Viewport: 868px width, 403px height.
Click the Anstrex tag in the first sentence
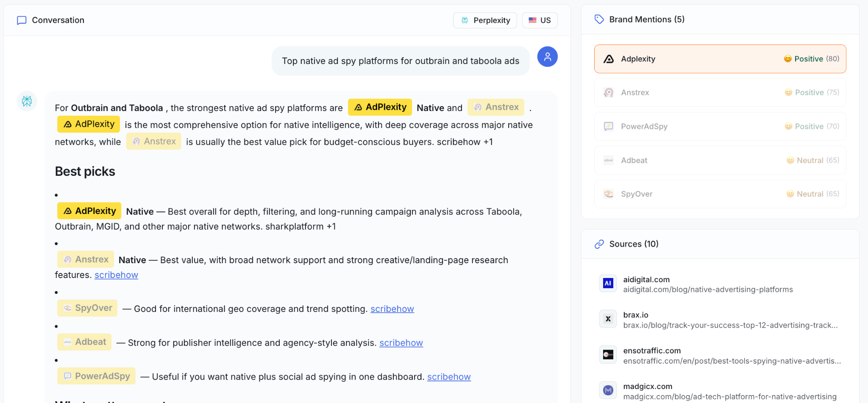point(496,107)
